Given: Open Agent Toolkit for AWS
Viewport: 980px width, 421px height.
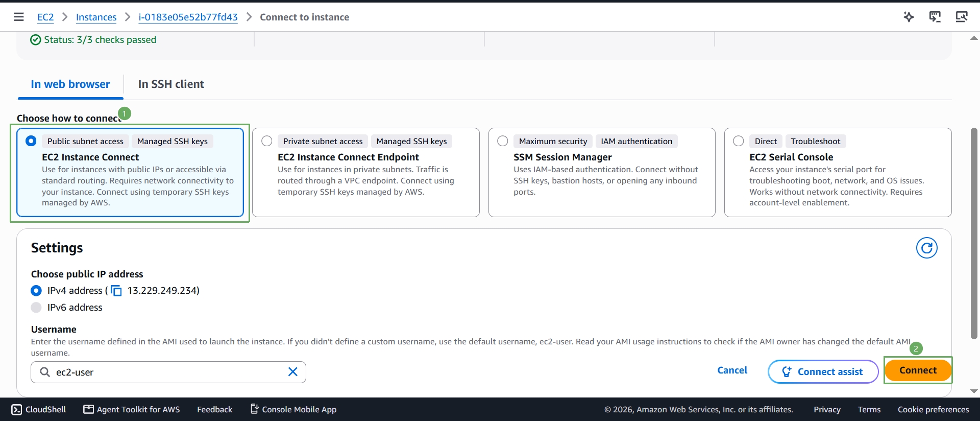Looking at the screenshot, I should click(x=132, y=409).
